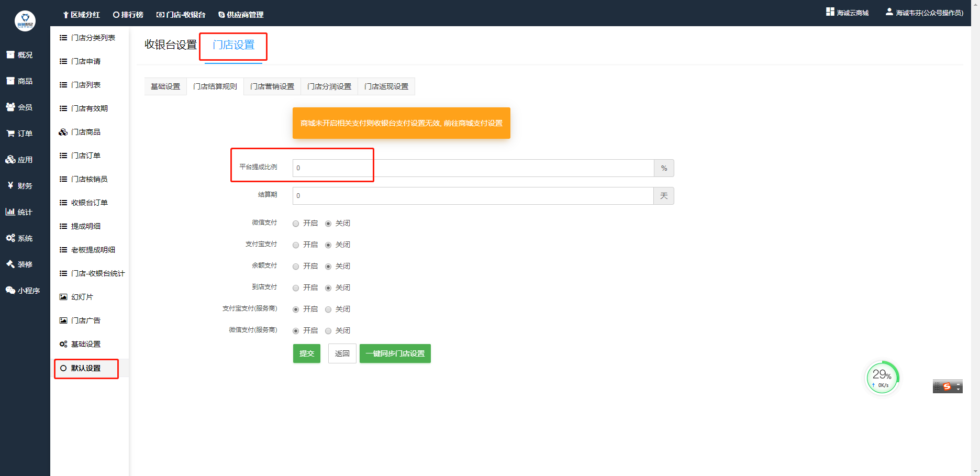Open 装修 decoration hammer icon

coord(10,264)
